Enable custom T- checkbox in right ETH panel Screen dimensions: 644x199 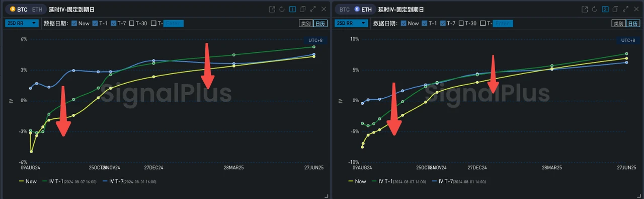[483, 23]
